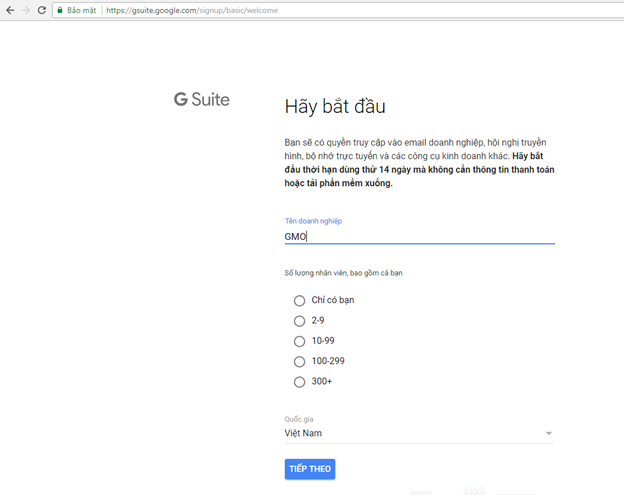Reload the G Suite signup page
This screenshot has width=624, height=495.
42,10
